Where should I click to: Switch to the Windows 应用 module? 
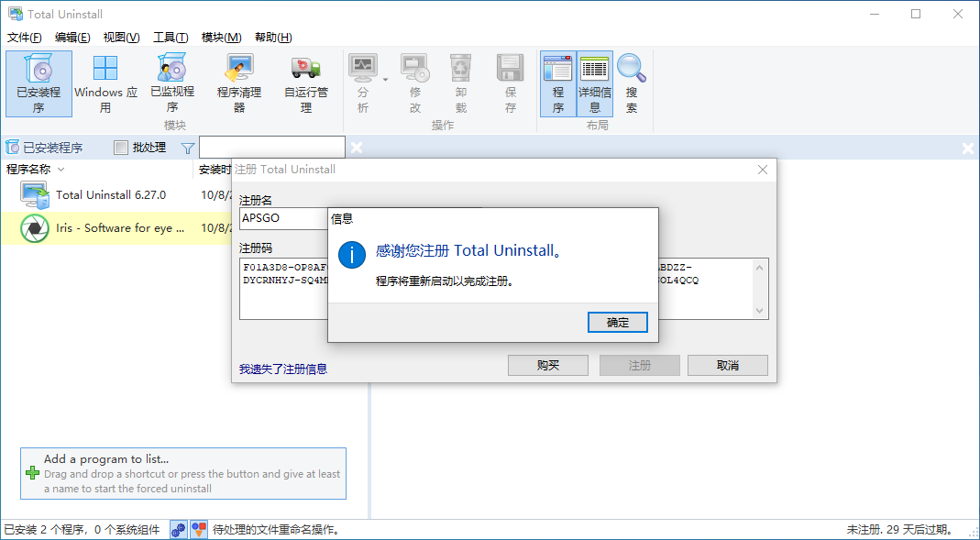[105, 83]
